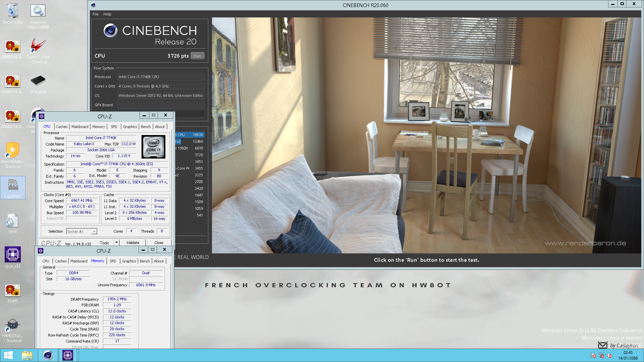Image resolution: width=644 pixels, height=362 pixels.
Task: Switch to Cinebench in the taskbar
Action: (48, 355)
